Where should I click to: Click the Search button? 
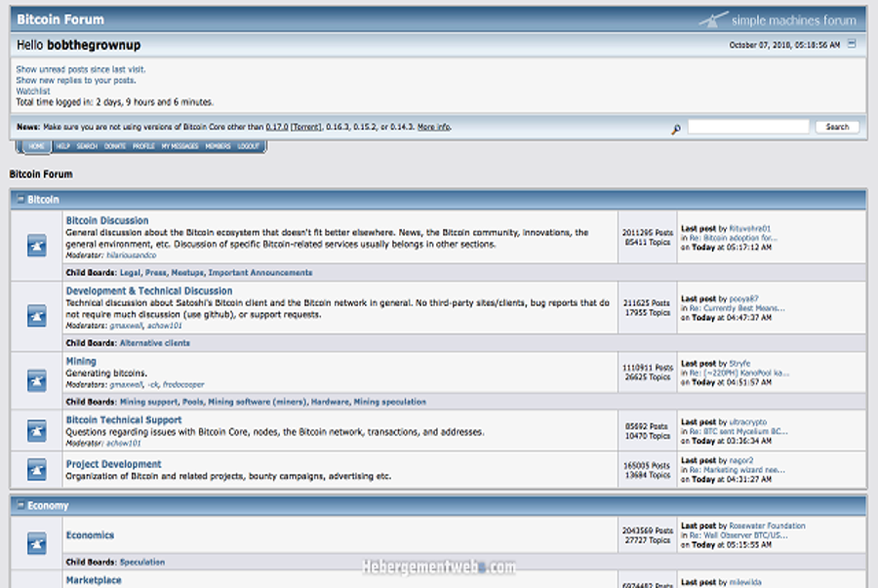837,127
